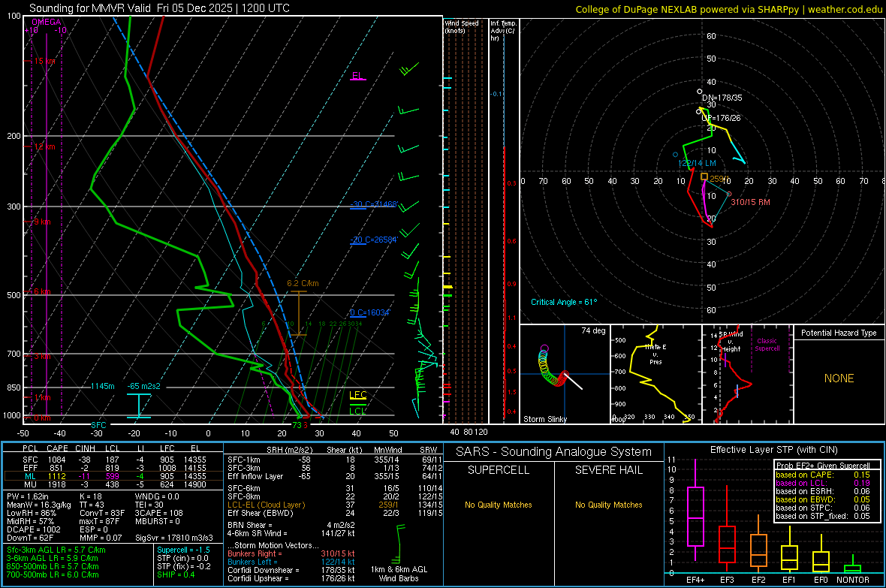Click the '1km & 6km AGL Wind Barbs' caption
Image resolution: width=886 pixels, height=588 pixels.
[399, 574]
